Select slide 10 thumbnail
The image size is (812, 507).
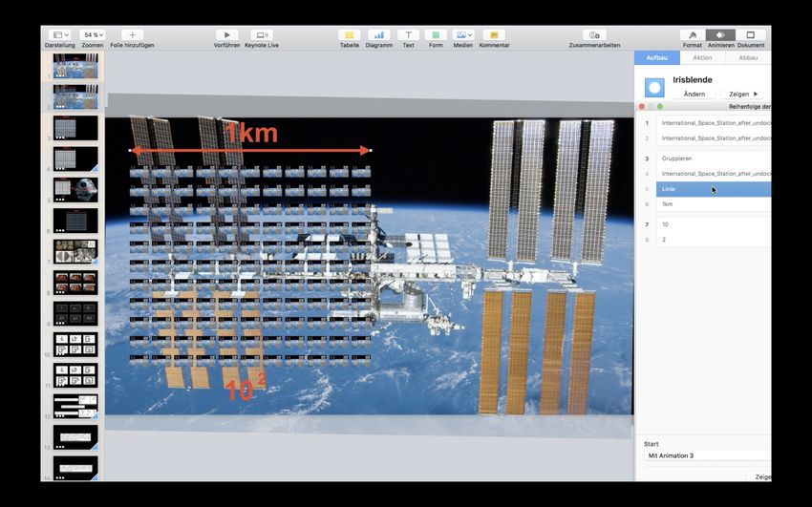click(75, 345)
